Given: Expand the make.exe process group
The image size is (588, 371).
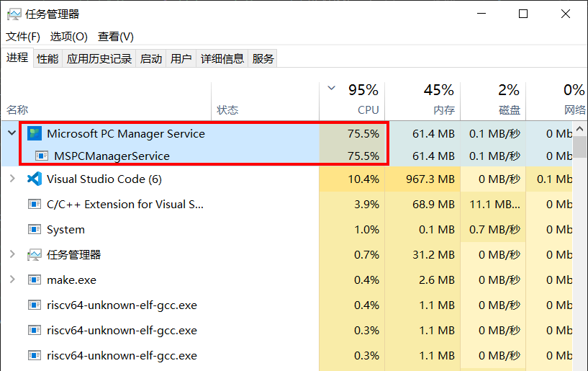Looking at the screenshot, I should click(12, 280).
